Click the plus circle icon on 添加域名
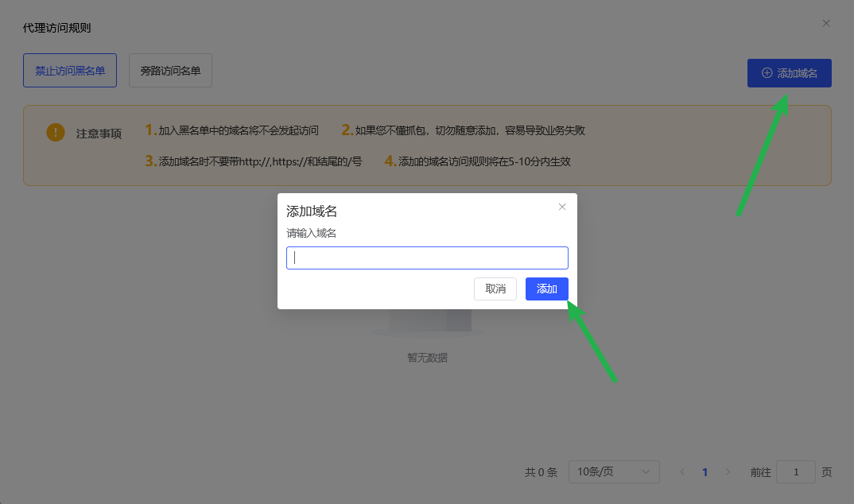Viewport: 854px width, 504px height. point(767,73)
